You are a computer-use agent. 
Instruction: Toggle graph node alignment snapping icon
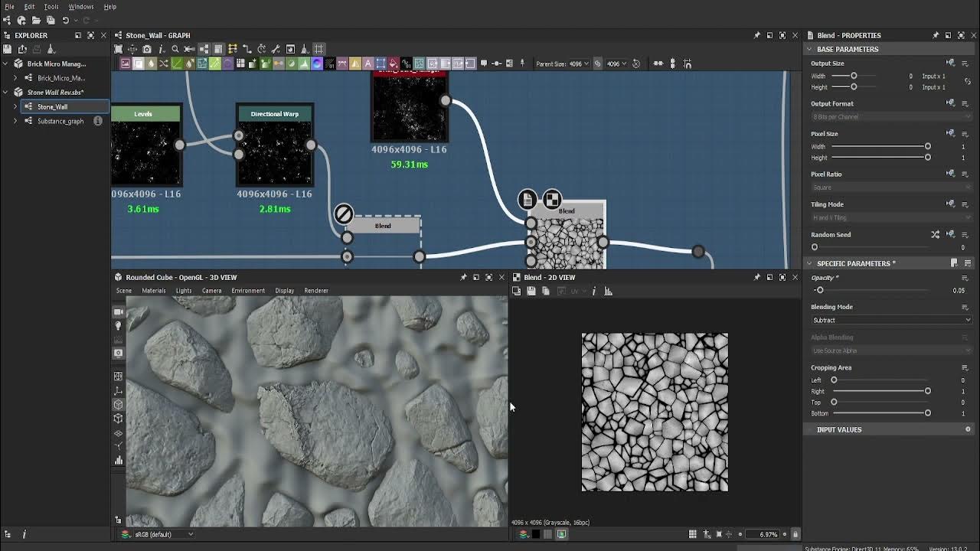coord(687,64)
